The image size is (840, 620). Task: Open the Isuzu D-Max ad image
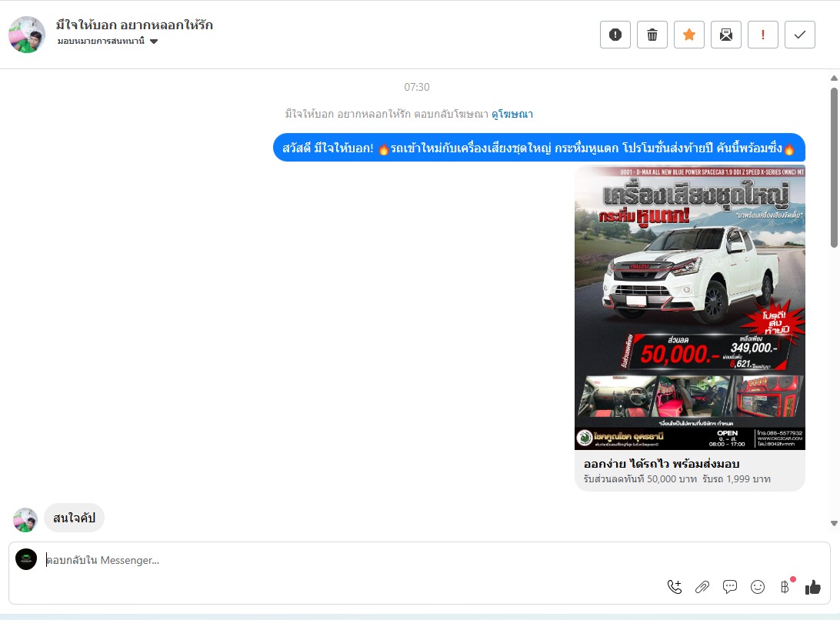click(x=690, y=308)
